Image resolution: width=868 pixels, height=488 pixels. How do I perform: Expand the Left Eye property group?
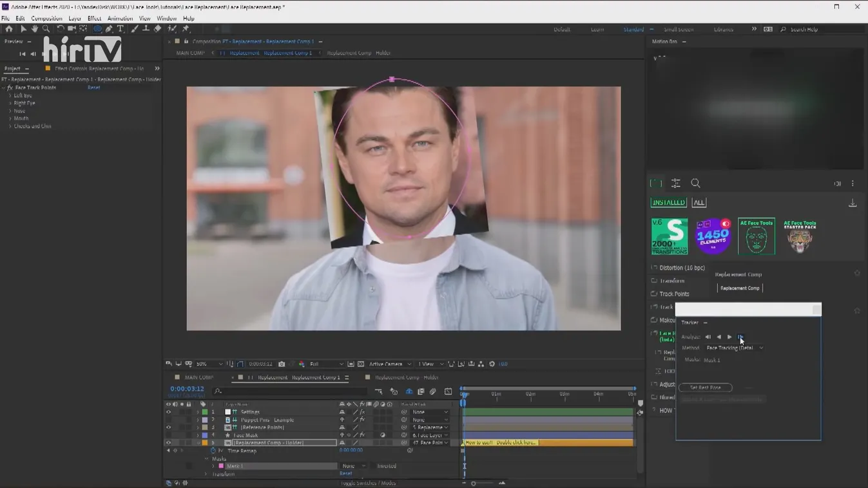click(x=10, y=95)
